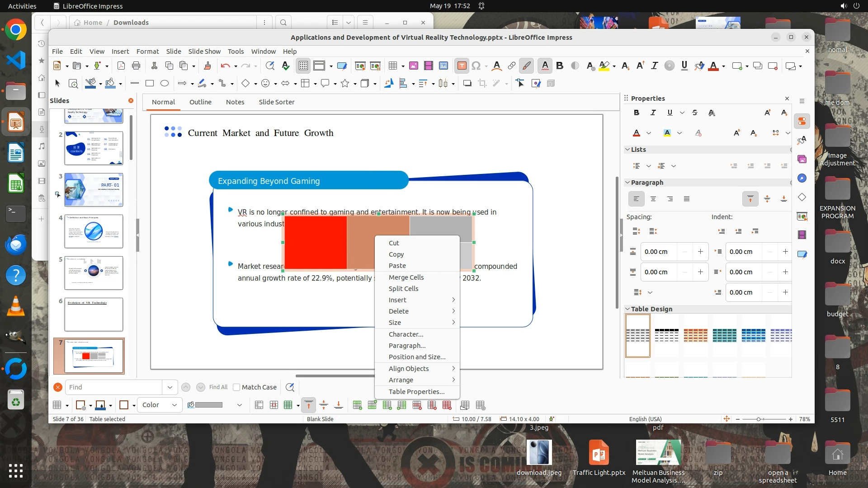Enable center paragraph alignment in sidebar

tap(653, 199)
